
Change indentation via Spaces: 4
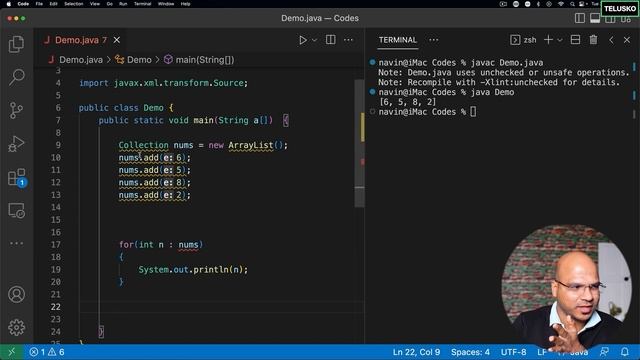tap(470, 352)
